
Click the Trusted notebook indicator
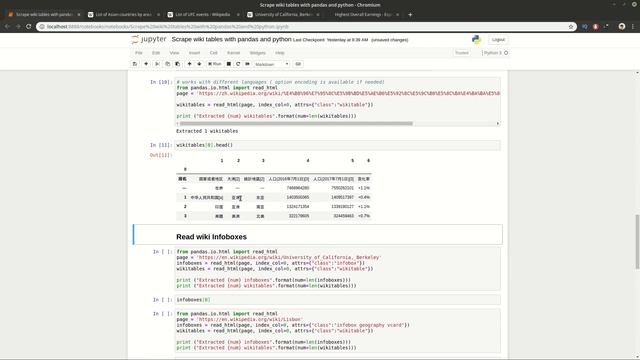pos(462,53)
